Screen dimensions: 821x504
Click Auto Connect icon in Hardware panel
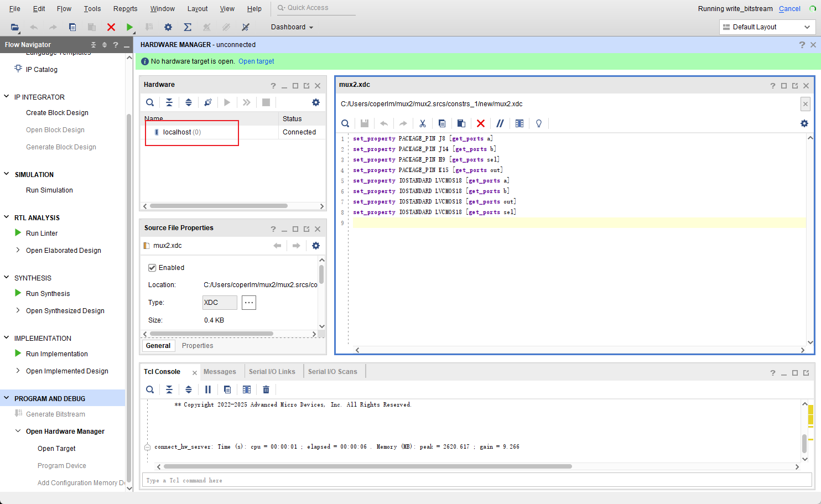point(207,102)
